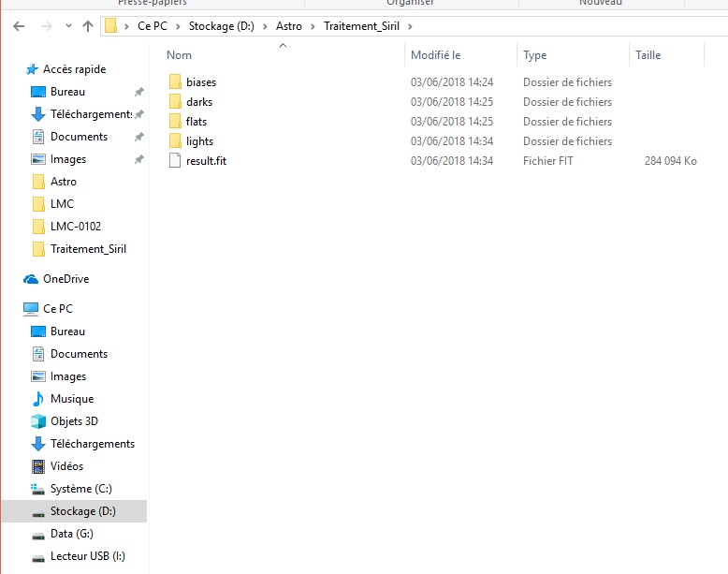
Task: Click 'Traitement_Siril' in the address path
Action: click(x=362, y=26)
